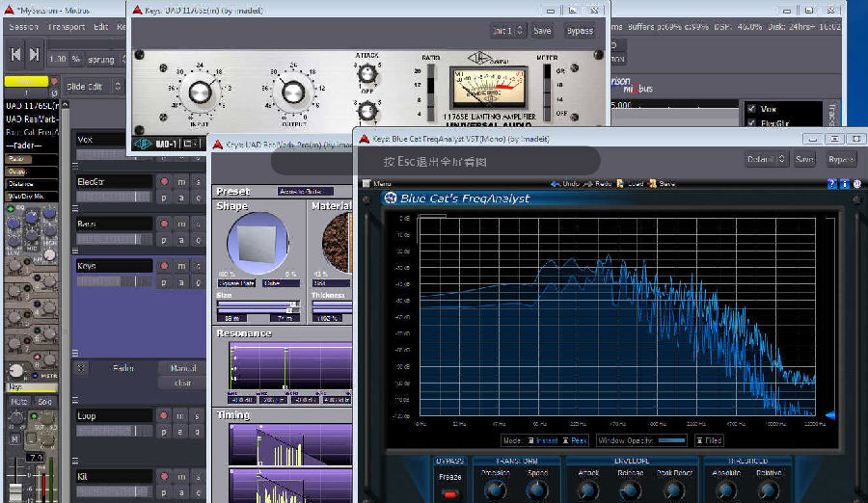
Task: Adjust the Window Opacity slider in FreqAnalyst
Action: click(671, 440)
